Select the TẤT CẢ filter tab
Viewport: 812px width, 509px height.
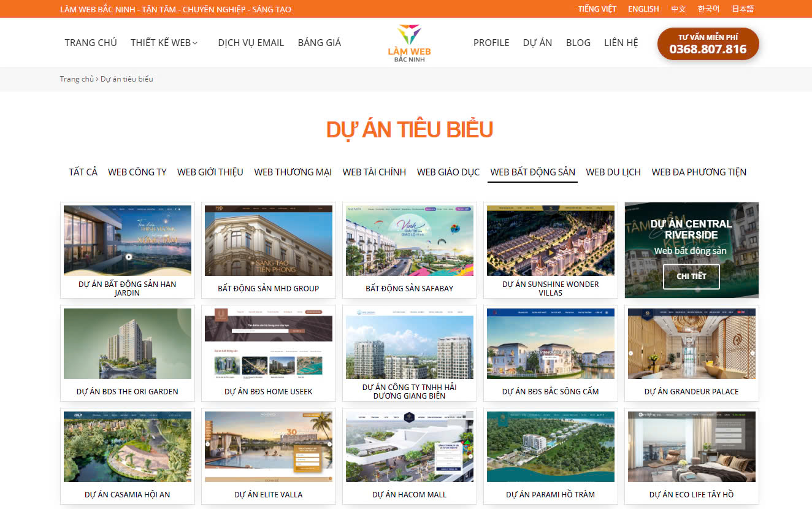[x=83, y=172]
